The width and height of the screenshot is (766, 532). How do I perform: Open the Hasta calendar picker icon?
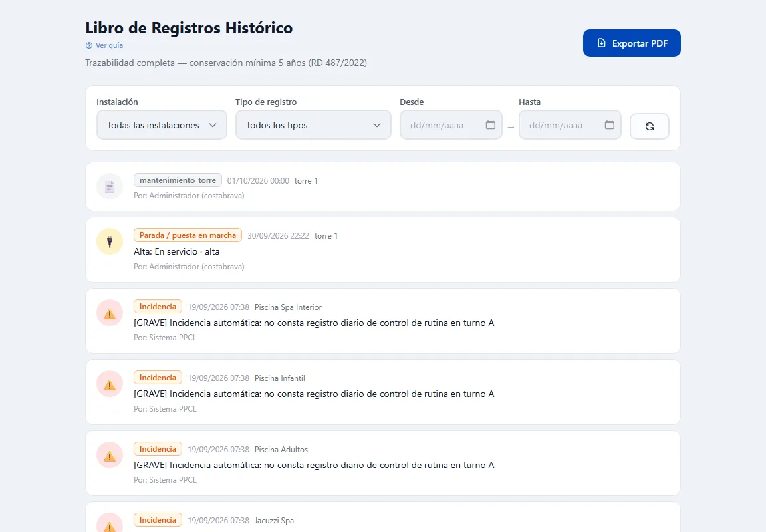point(609,124)
